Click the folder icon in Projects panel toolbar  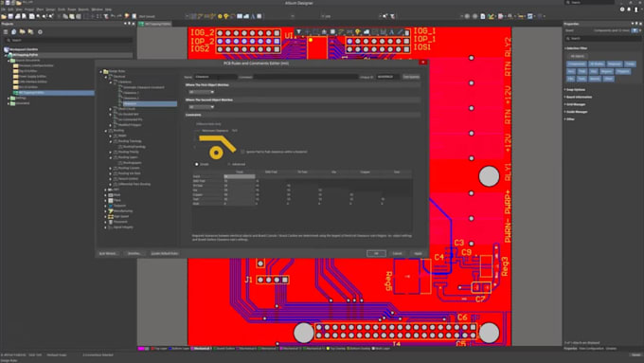point(22,31)
